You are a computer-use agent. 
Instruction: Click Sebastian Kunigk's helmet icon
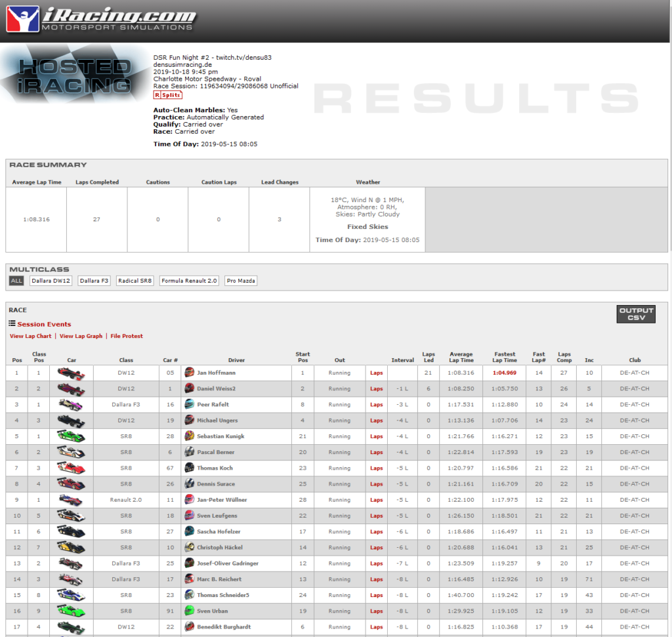coord(190,436)
